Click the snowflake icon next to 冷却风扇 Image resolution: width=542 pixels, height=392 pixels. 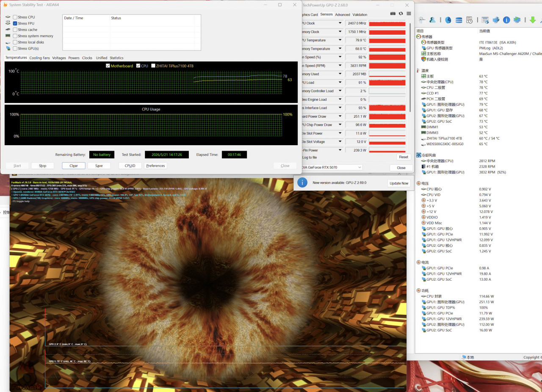418,155
